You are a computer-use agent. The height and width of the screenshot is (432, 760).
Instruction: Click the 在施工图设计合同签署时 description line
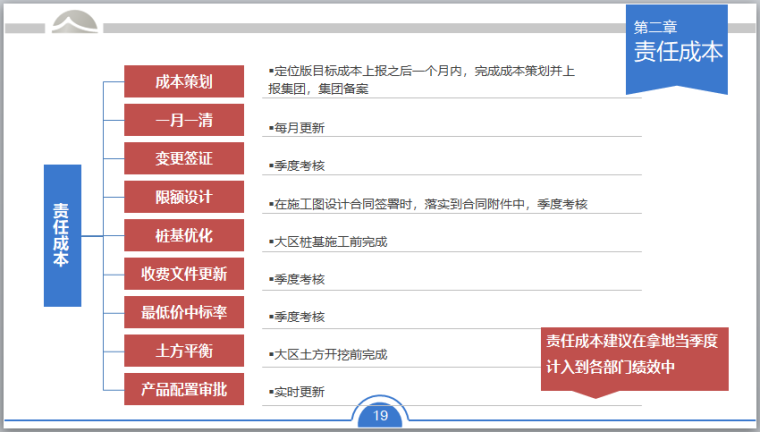coord(428,204)
